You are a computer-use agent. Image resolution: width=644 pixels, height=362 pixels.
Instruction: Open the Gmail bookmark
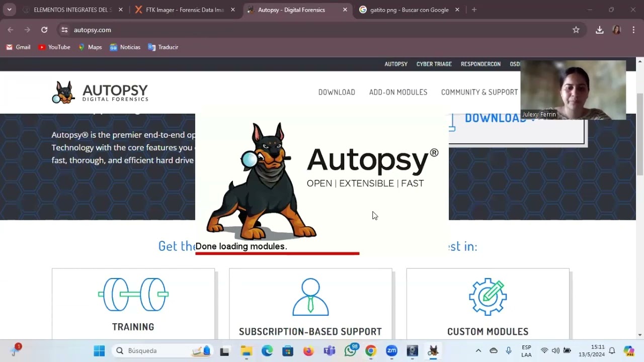[x=18, y=47]
